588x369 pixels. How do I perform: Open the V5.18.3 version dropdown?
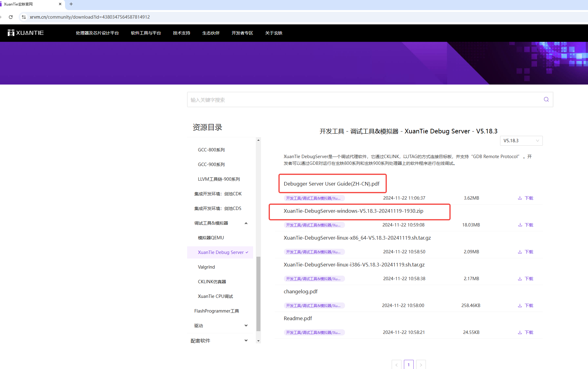pyautogui.click(x=521, y=141)
